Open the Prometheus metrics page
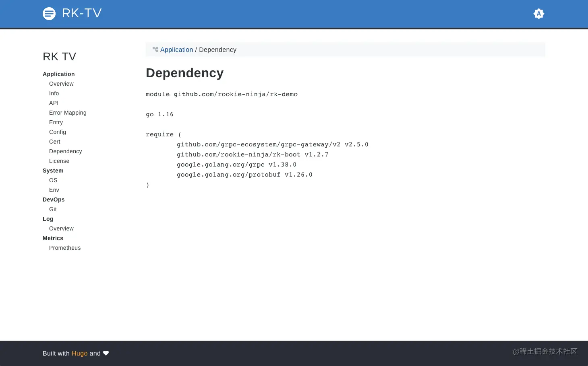Viewport: 588px width, 366px height. pyautogui.click(x=65, y=248)
